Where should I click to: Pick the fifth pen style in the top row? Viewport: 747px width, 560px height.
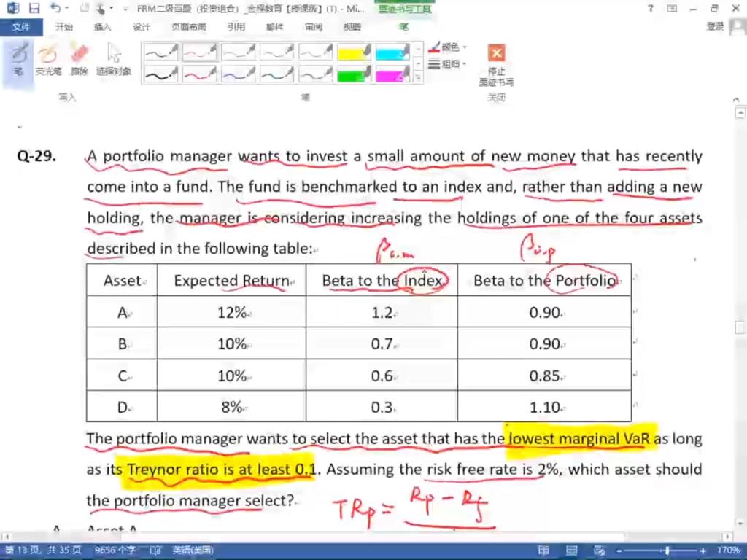(x=315, y=52)
